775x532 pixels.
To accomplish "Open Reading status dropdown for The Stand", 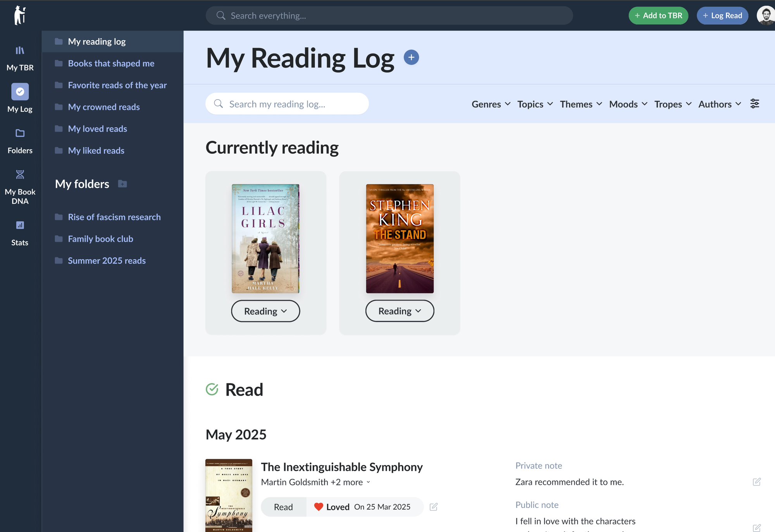I will 400,311.
